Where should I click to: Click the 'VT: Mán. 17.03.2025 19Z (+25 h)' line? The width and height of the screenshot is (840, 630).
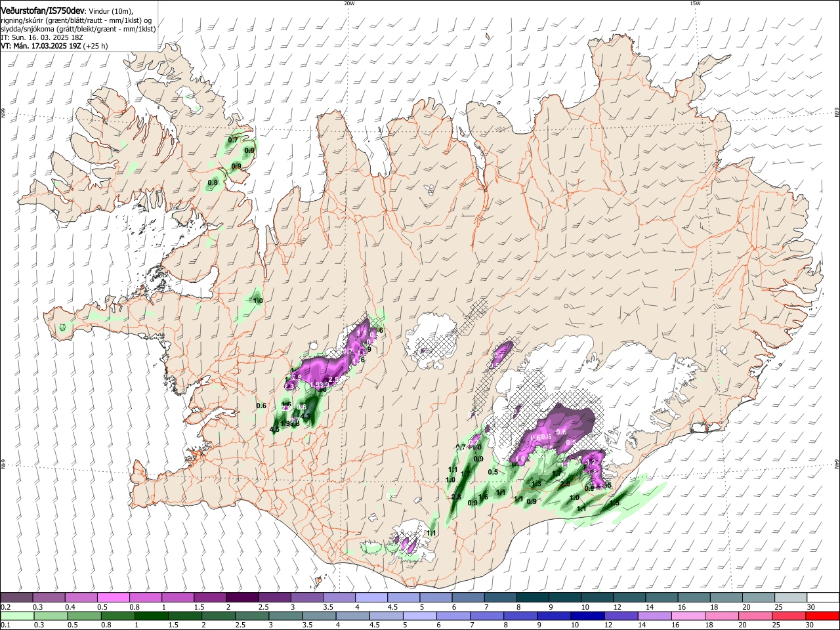54,46
